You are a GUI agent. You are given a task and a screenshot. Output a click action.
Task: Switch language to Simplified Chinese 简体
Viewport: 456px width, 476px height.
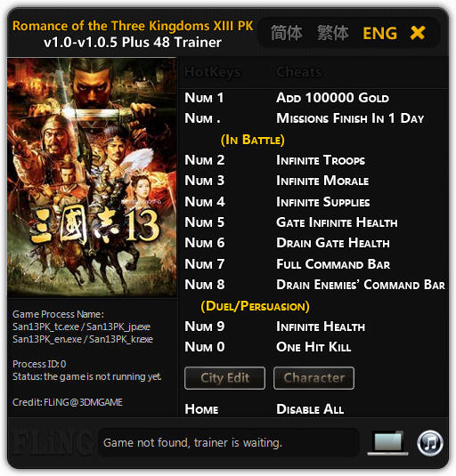pos(287,33)
